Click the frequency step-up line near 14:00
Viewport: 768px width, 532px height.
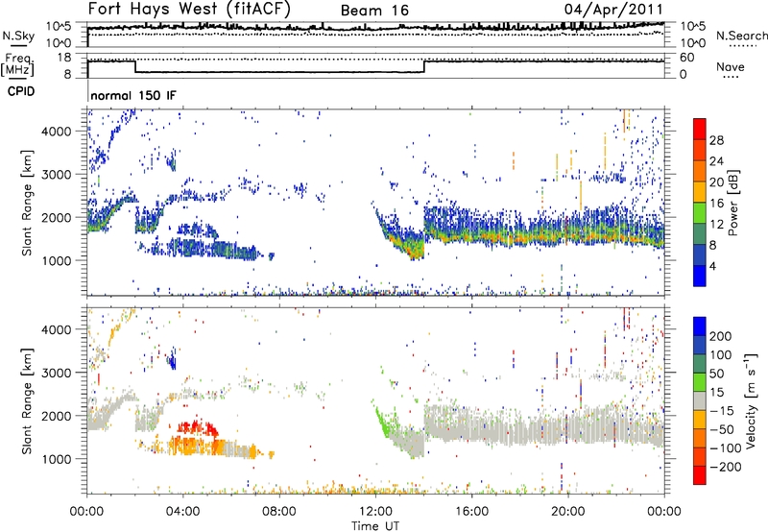coord(424,66)
